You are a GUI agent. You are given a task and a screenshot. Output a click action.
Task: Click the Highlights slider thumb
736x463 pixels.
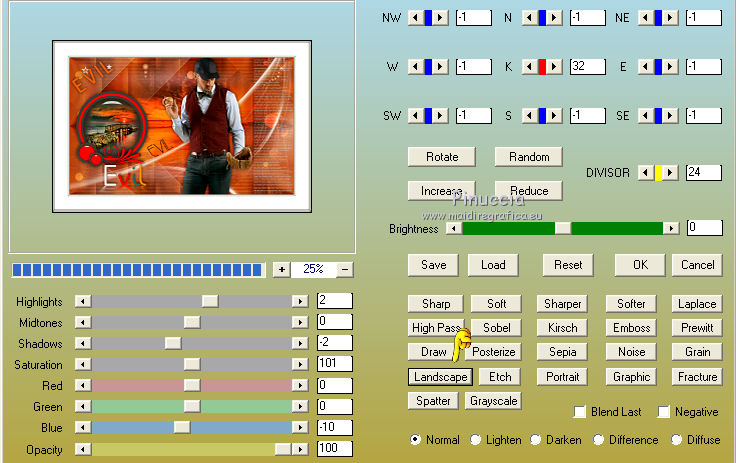[x=210, y=301]
